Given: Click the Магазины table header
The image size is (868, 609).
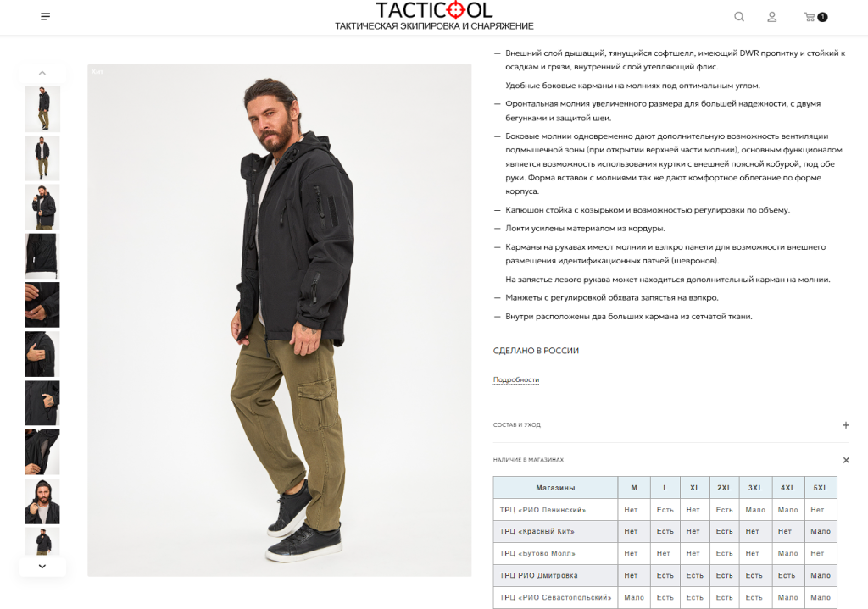Looking at the screenshot, I should point(555,488).
